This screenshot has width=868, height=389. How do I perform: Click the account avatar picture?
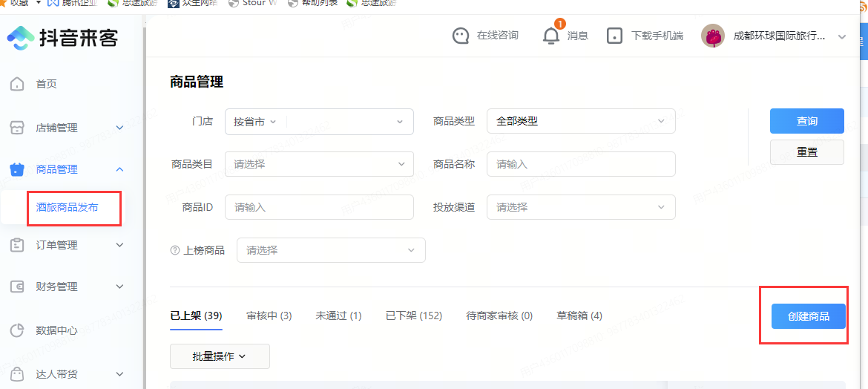[x=712, y=36]
